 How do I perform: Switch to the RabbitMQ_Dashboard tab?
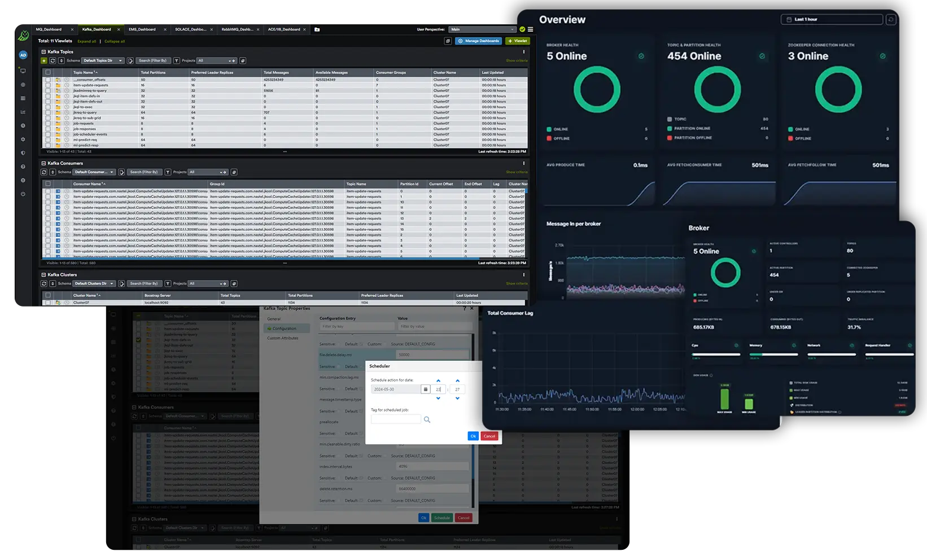pyautogui.click(x=237, y=29)
